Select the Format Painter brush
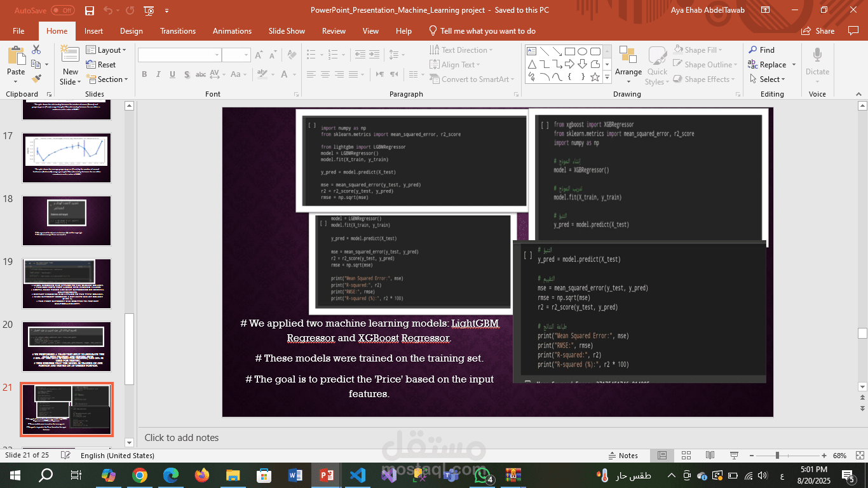Screen dimensions: 868x488 (36, 79)
